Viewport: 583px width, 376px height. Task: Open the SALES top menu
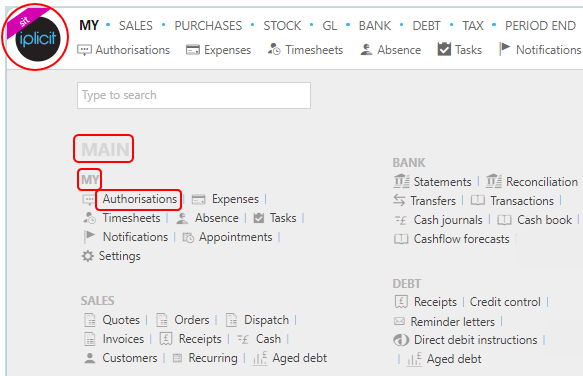pos(136,26)
